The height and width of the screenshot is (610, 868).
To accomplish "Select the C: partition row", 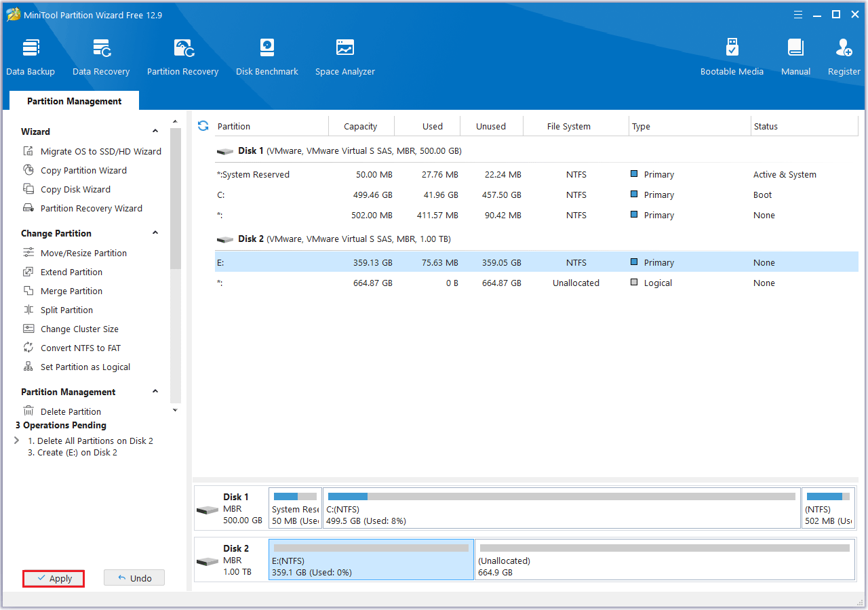I will pos(536,195).
